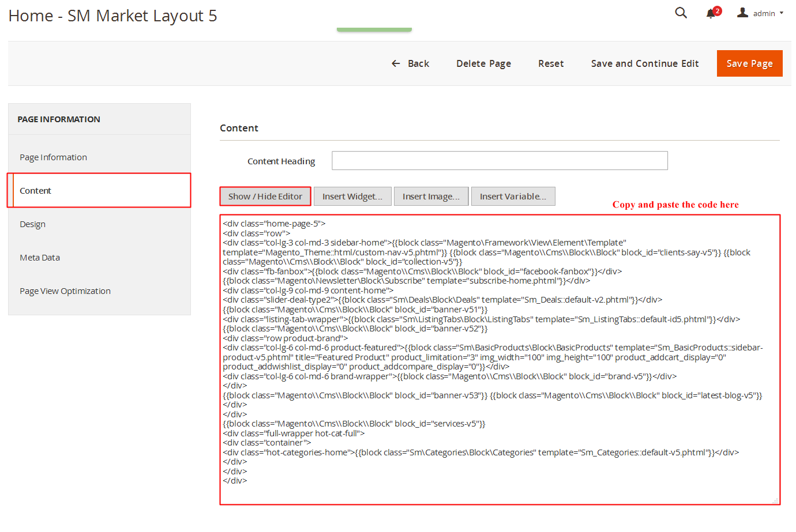The height and width of the screenshot is (532, 796).
Task: Focus the Content Heading input field
Action: click(x=500, y=161)
